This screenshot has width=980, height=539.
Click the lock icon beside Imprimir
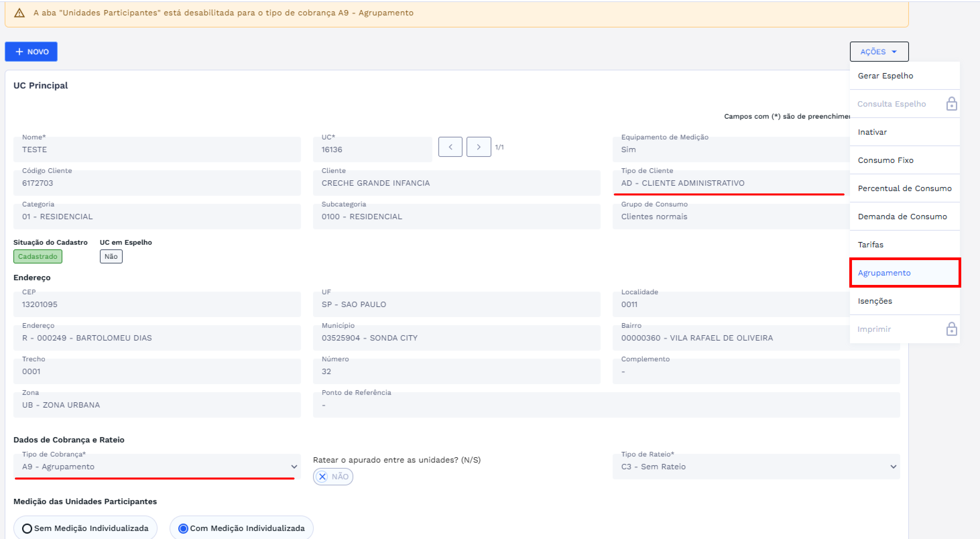click(x=952, y=329)
